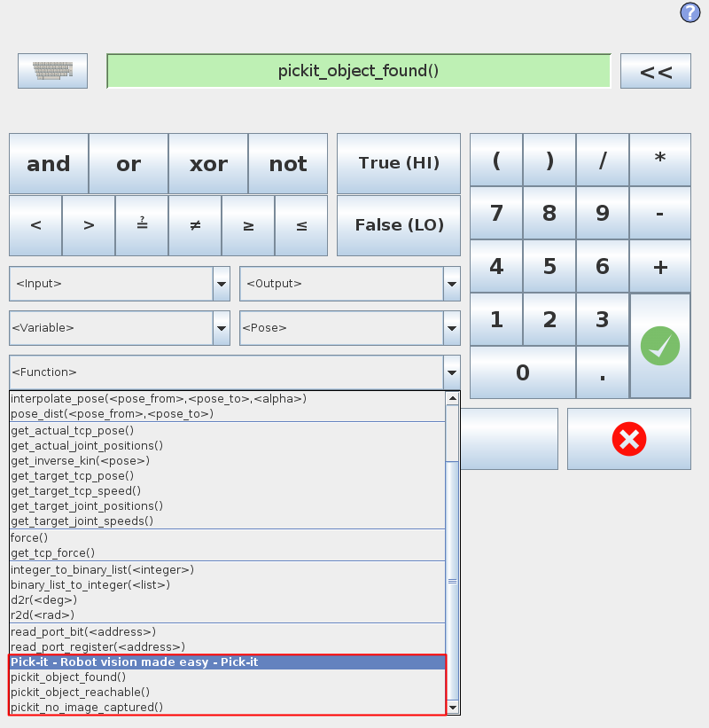Open the on-screen keyboard button
709x728 pixels.
click(52, 71)
